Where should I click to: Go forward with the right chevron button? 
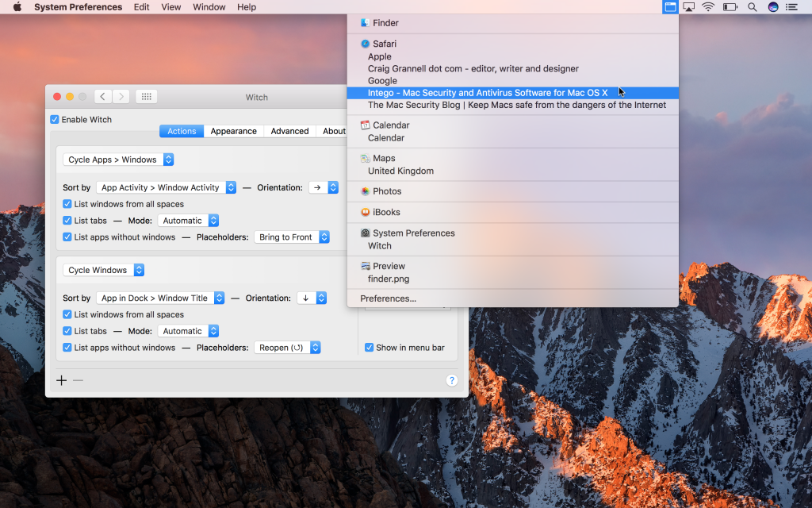[121, 96]
